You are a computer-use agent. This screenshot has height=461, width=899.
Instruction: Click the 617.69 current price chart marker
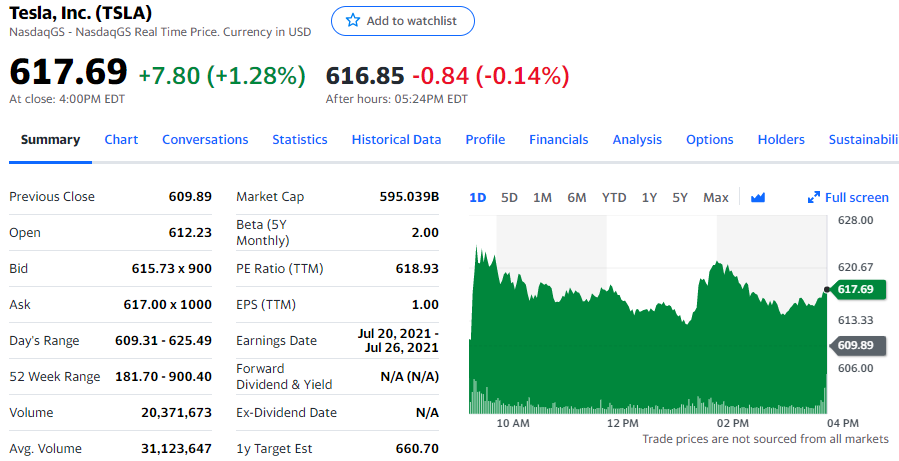pyautogui.click(x=854, y=289)
